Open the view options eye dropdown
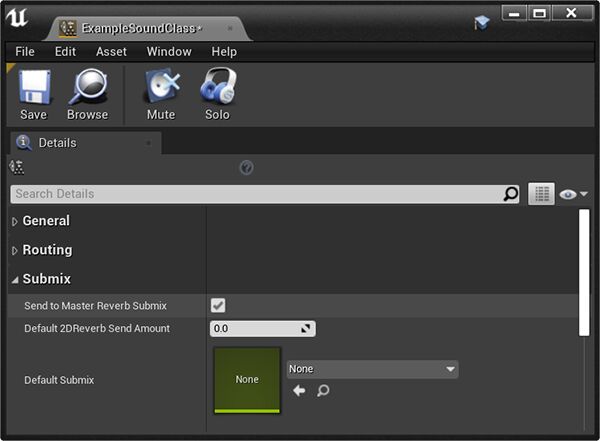 click(x=573, y=194)
